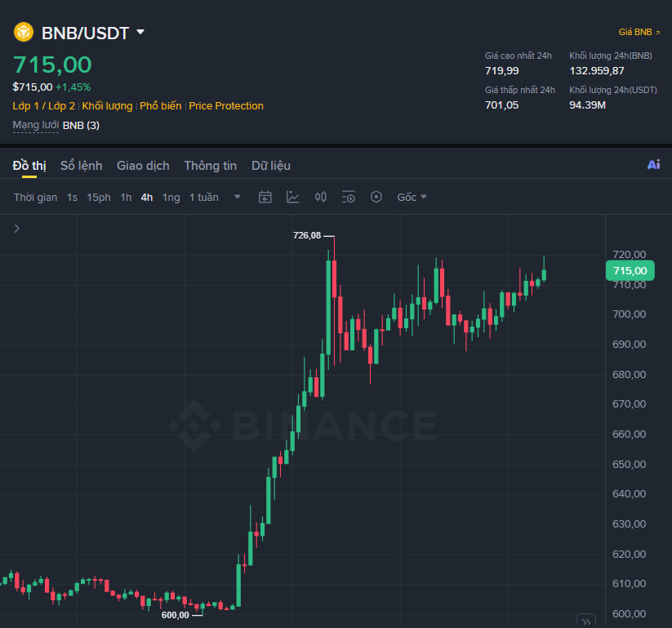
Task: Expand more timeframes dropdown arrow
Action: (237, 197)
